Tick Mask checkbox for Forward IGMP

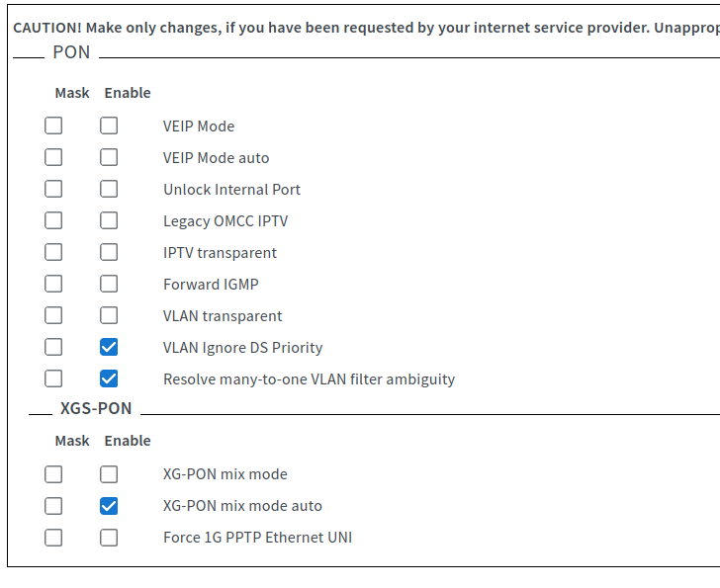(x=53, y=285)
